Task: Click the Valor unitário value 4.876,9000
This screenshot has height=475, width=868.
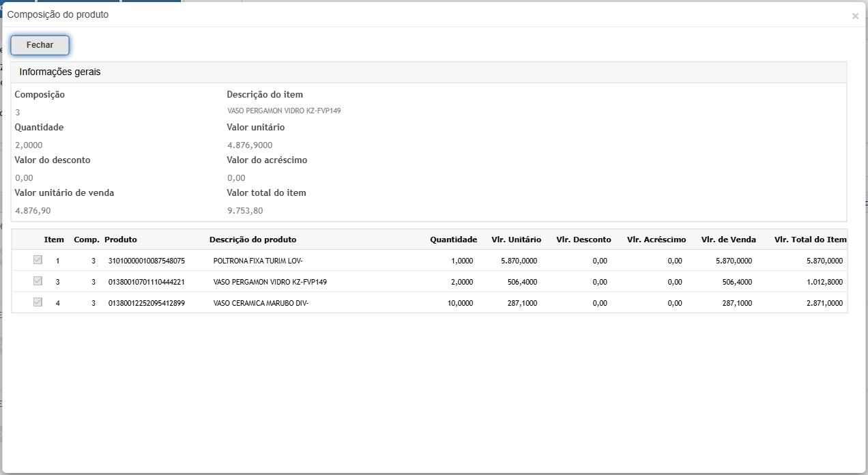Action: click(250, 145)
